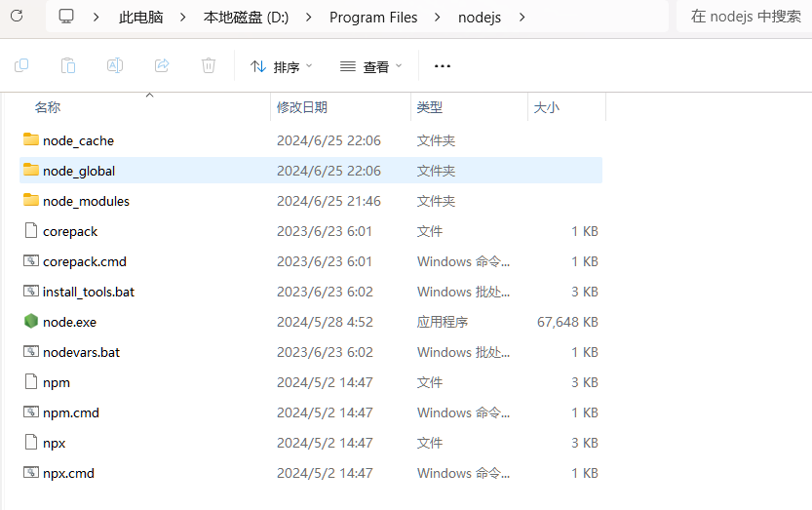
Task: Click the refresh icon in address bar
Action: point(17,16)
